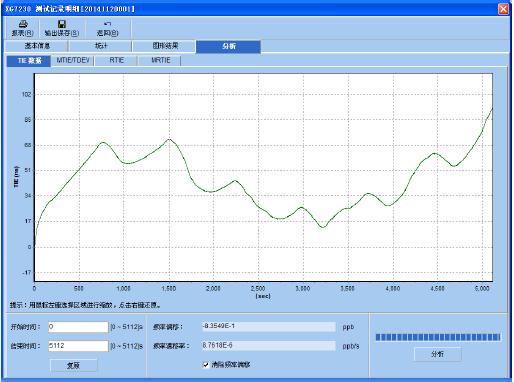Select the highlighted analysis tab
This screenshot has height=382, width=514.
(229, 46)
